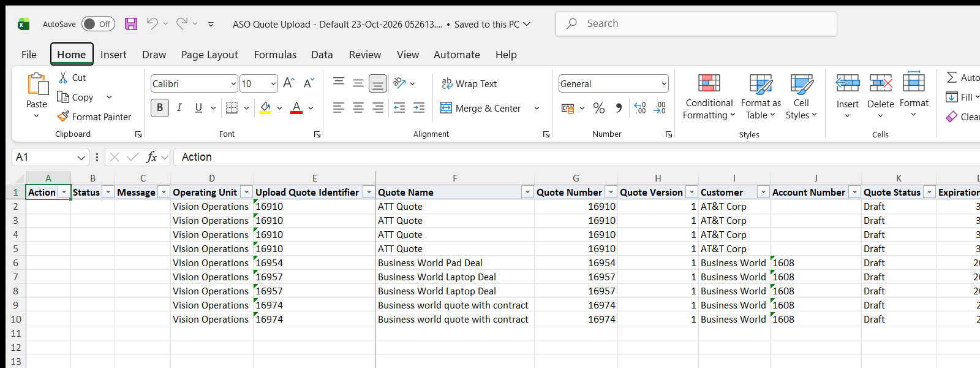This screenshot has height=368, width=980.
Task: Toggle Wrap Text
Action: 469,83
